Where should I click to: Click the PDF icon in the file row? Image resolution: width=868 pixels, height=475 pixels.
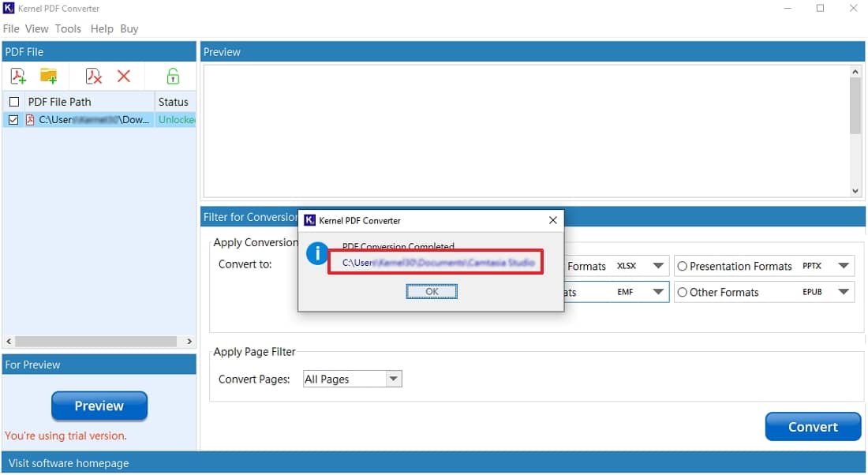tap(30, 120)
